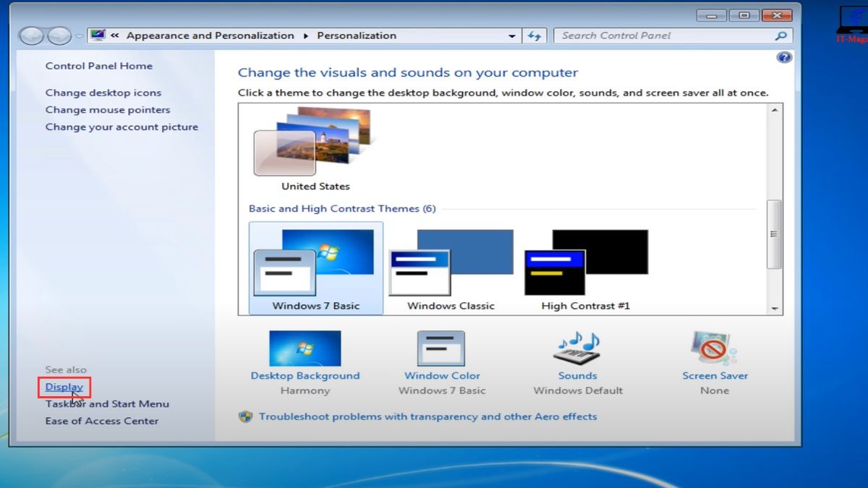Click the Forward navigation arrow button
The width and height of the screenshot is (868, 488).
click(x=59, y=36)
